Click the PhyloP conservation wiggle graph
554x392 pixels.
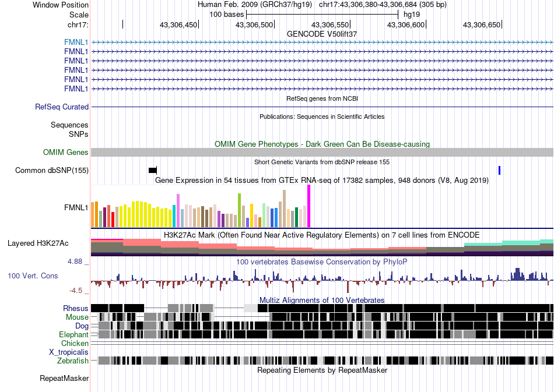322,280
